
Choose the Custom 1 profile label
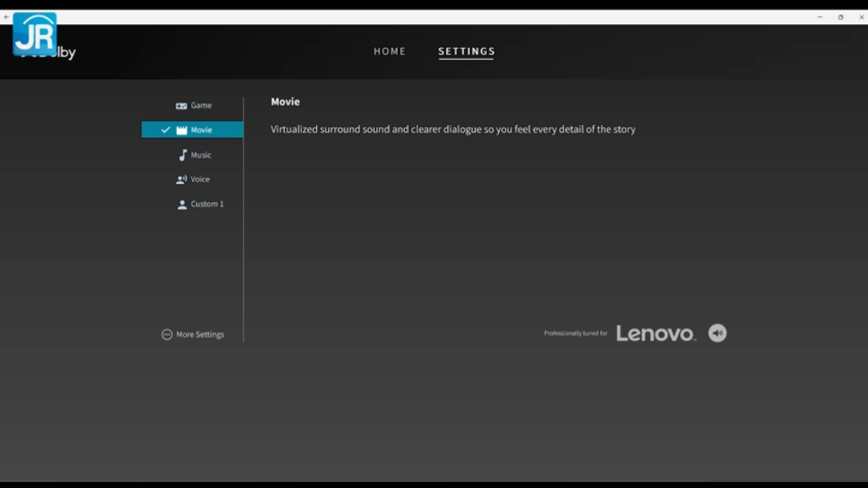[207, 204]
